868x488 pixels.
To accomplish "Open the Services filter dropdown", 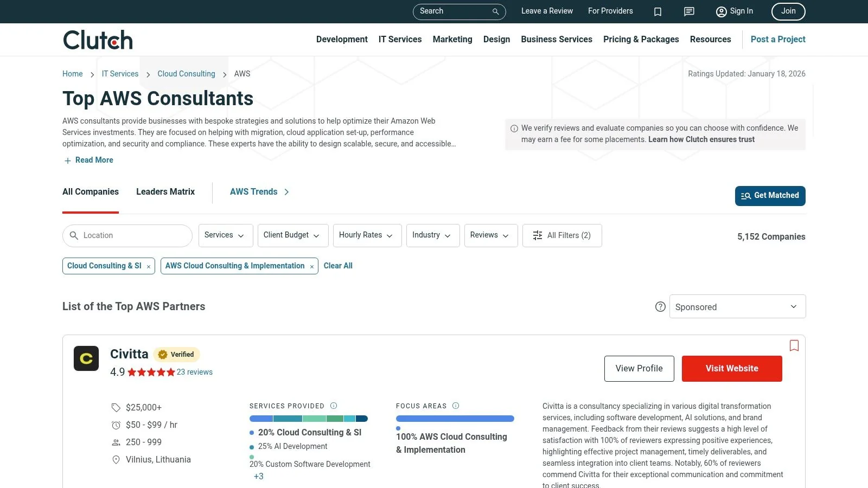I will [x=225, y=235].
